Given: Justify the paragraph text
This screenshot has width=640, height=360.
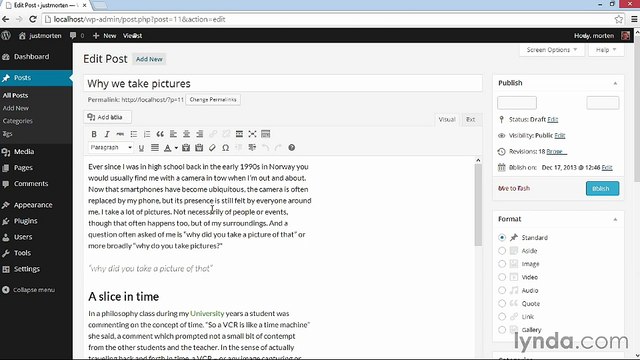Looking at the screenshot, I should [x=155, y=148].
